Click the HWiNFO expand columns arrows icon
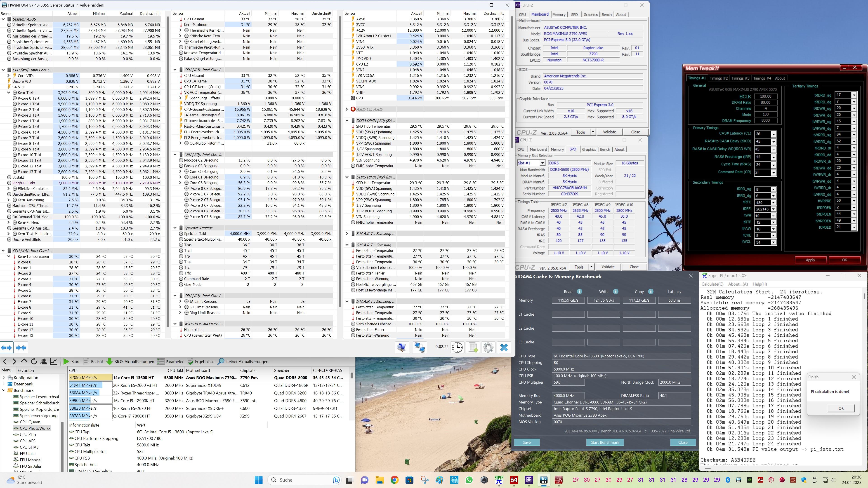This screenshot has height=488, width=868. pyautogui.click(x=6, y=347)
